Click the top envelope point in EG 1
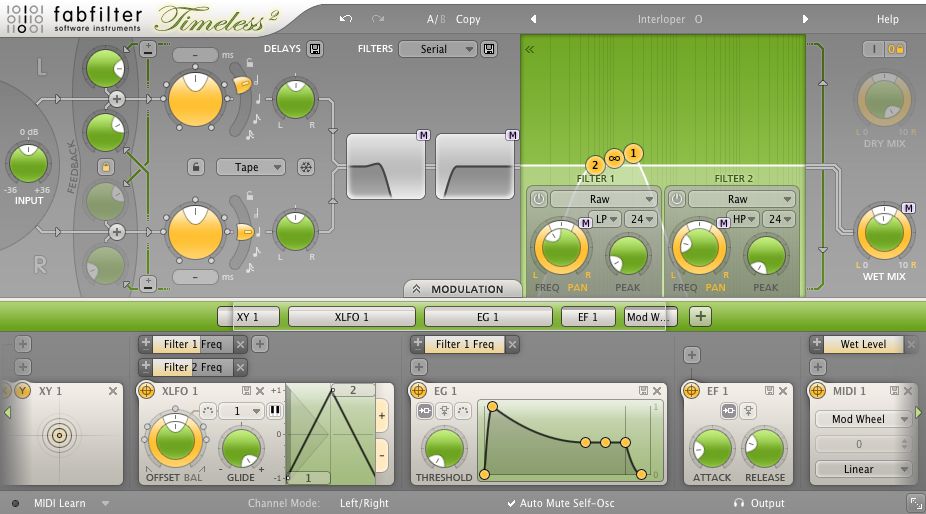This screenshot has width=926, height=514. pyautogui.click(x=492, y=406)
